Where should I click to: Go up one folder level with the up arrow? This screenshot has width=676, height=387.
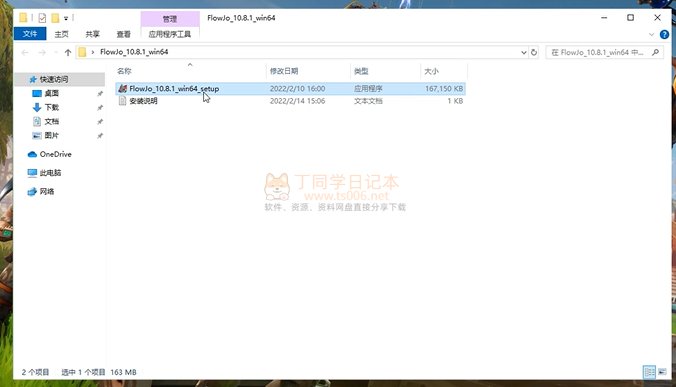pyautogui.click(x=68, y=53)
